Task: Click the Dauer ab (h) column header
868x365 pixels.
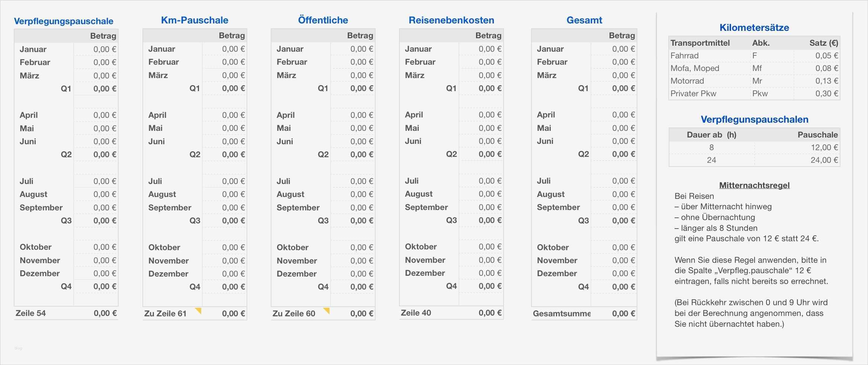Action: [x=711, y=135]
